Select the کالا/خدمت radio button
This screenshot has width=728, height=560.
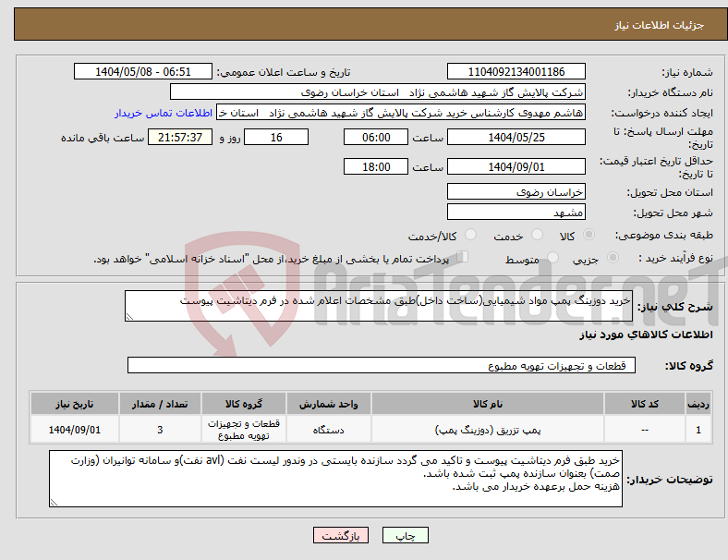(x=471, y=235)
